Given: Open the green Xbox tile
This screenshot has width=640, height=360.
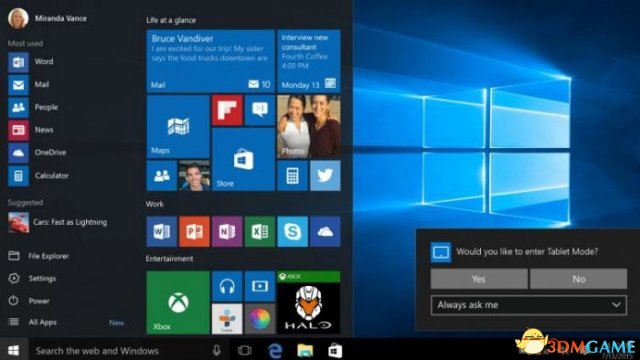Looking at the screenshot, I should (x=178, y=302).
